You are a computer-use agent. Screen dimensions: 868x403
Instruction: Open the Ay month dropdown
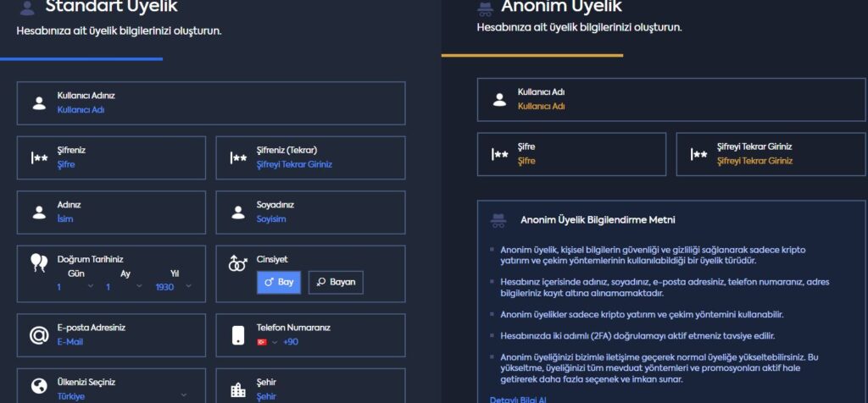click(x=125, y=287)
